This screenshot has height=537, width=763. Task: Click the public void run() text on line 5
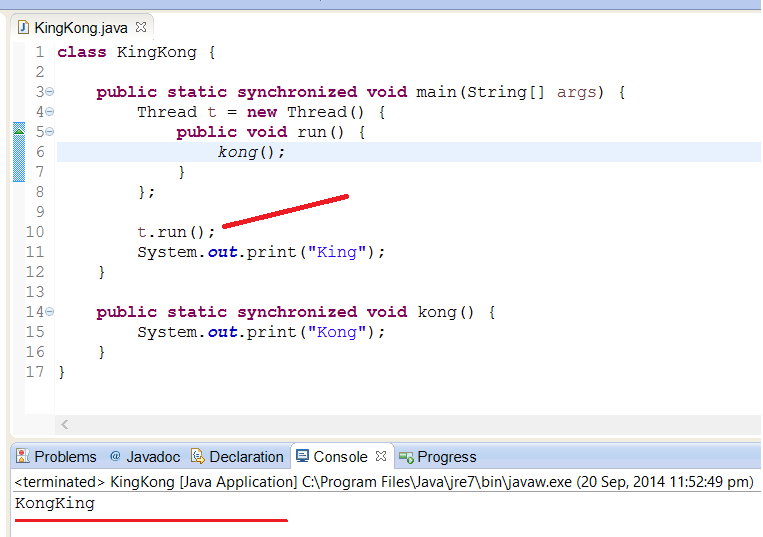[x=260, y=132]
